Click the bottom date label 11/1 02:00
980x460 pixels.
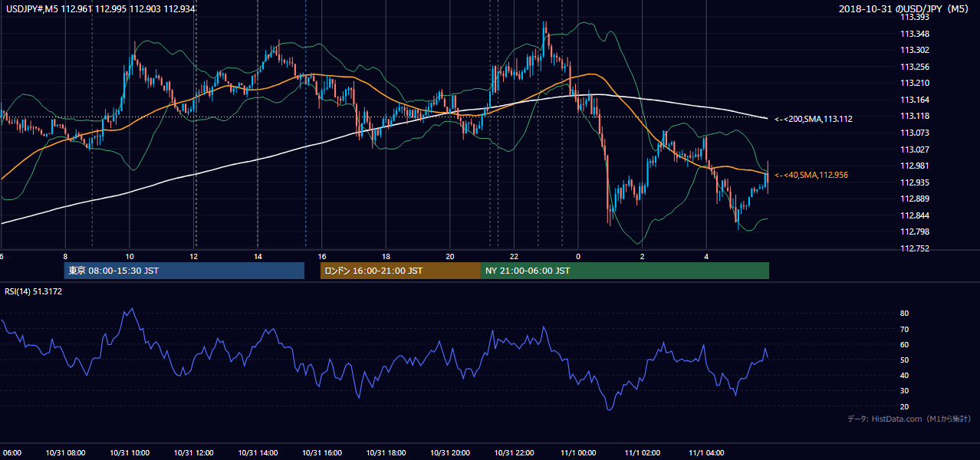click(643, 453)
